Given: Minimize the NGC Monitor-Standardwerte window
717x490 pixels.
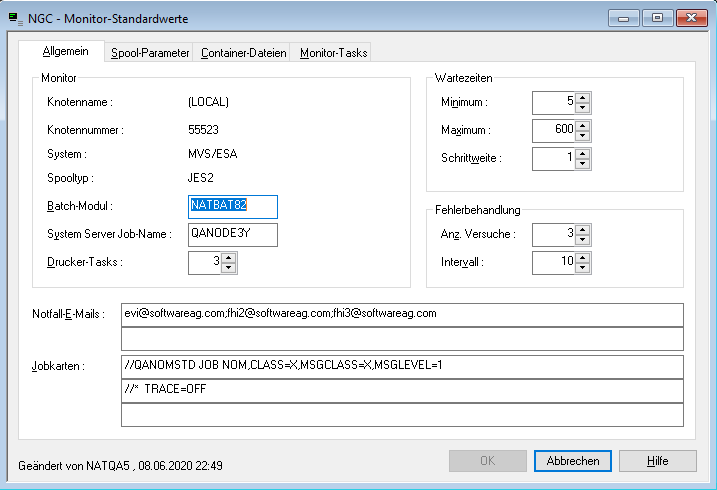Looking at the screenshot, I should 623,18.
